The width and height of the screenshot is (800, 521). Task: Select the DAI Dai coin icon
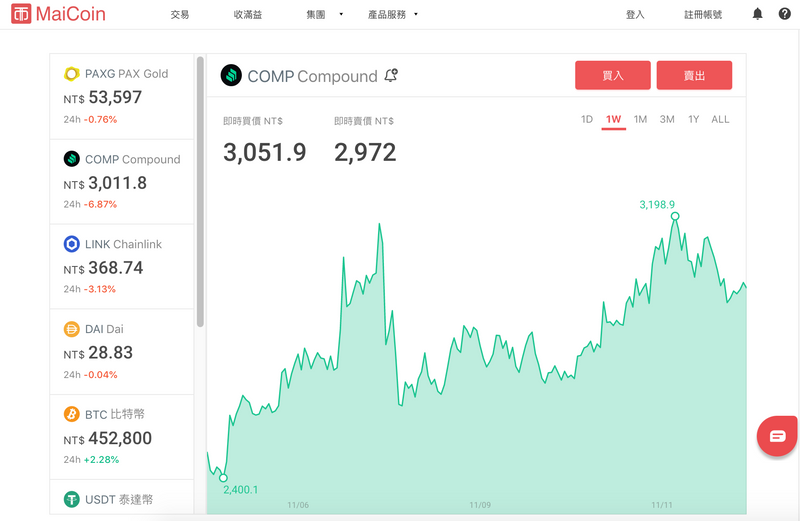71,329
